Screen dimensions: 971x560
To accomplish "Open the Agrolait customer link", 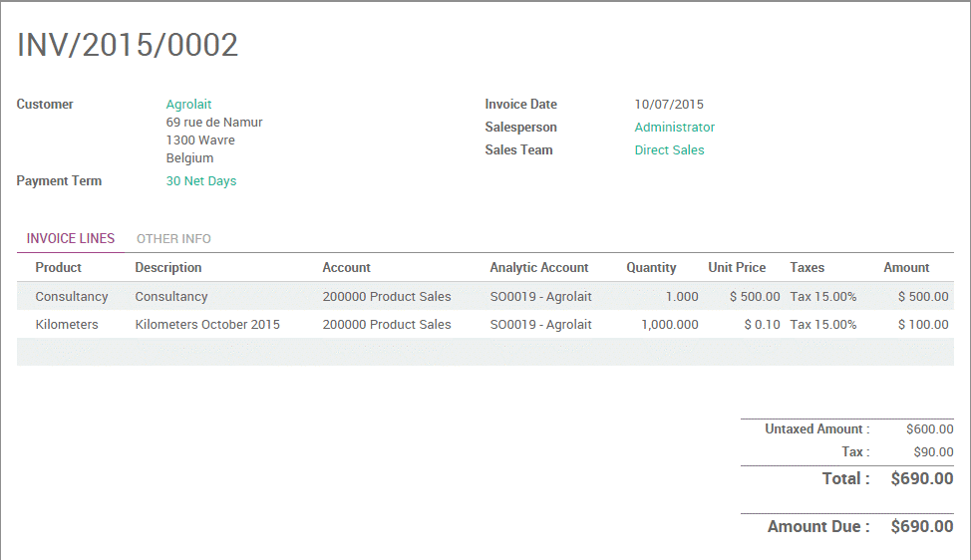I will click(x=188, y=105).
